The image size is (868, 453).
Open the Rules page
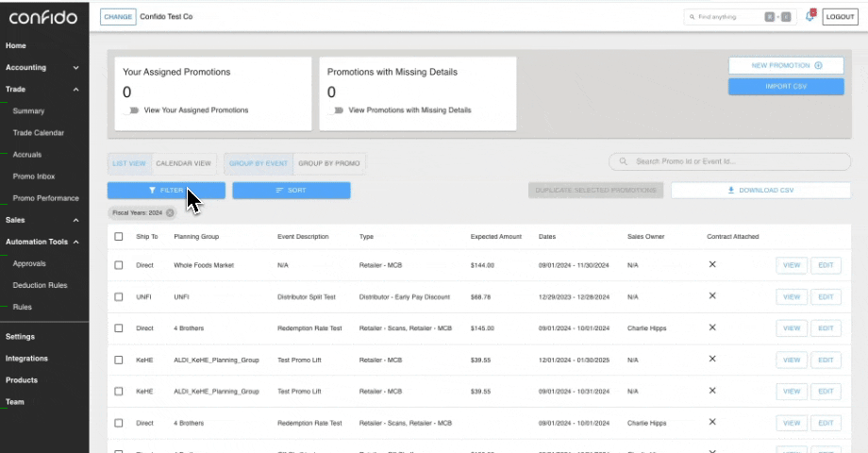tap(22, 307)
